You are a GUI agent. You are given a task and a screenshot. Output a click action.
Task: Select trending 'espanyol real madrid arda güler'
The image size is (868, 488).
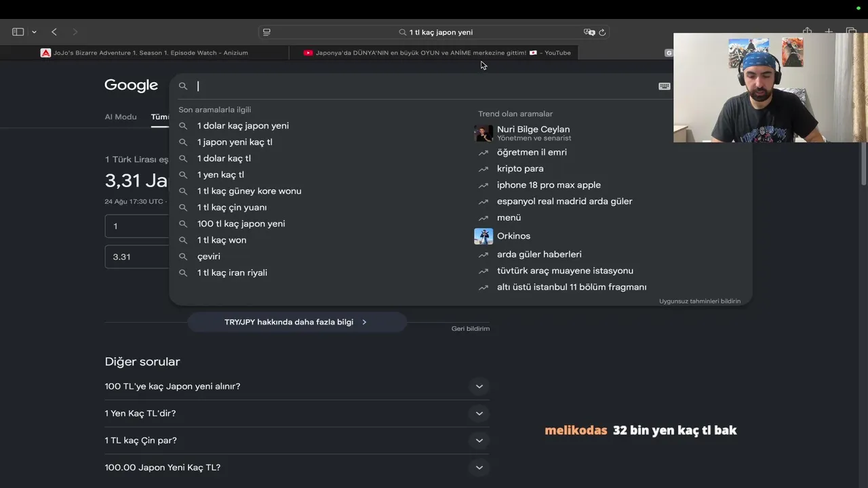tap(564, 201)
